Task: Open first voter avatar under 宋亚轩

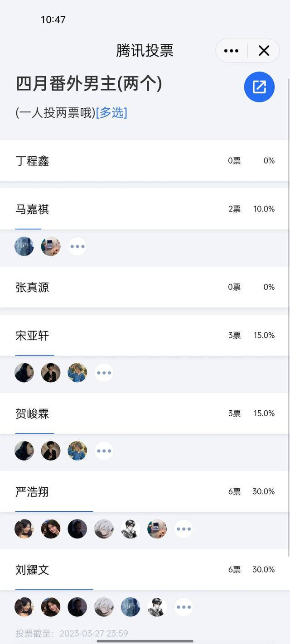Action: (x=24, y=373)
